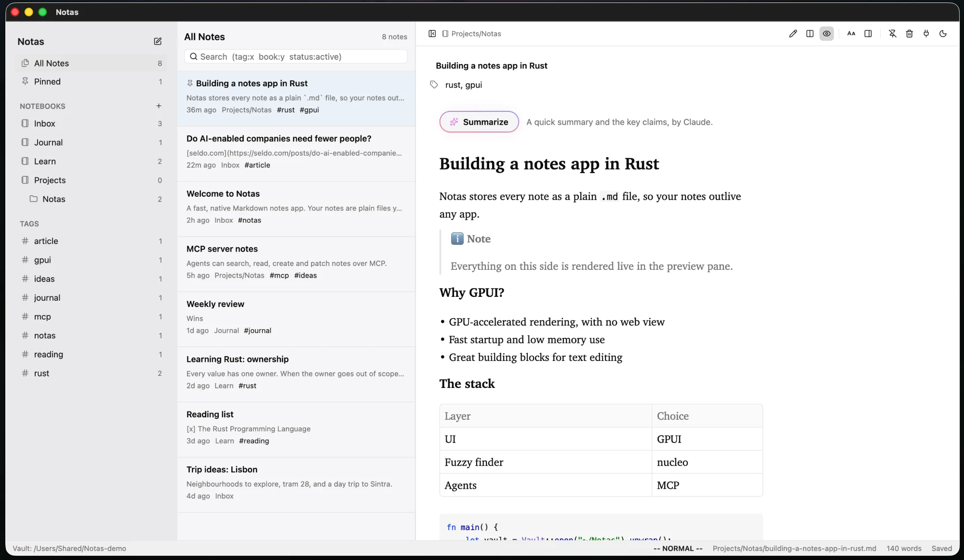Filter by the gpui tag
The width and height of the screenshot is (964, 560).
coord(92,260)
